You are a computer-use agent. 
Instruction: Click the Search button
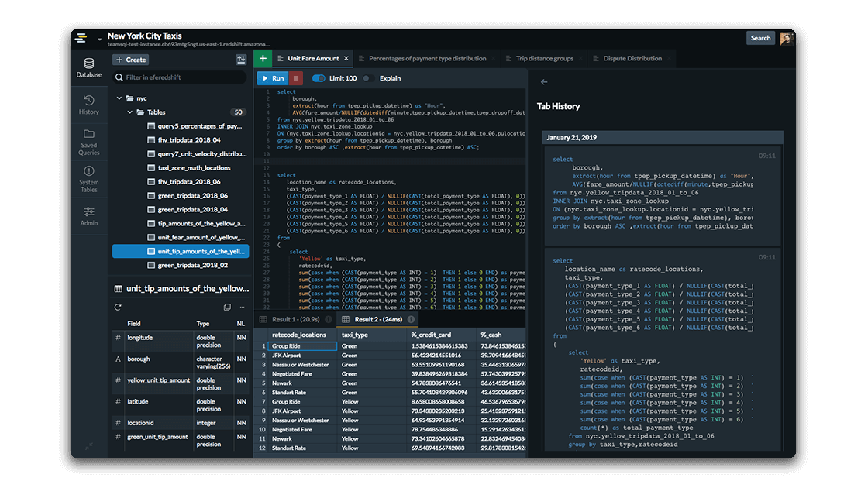[760, 38]
